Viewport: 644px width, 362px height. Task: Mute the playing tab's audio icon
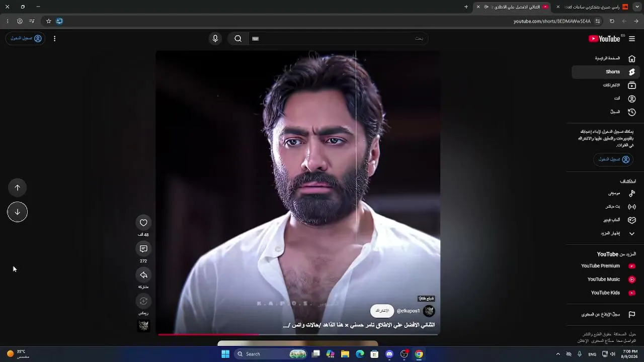486,7
